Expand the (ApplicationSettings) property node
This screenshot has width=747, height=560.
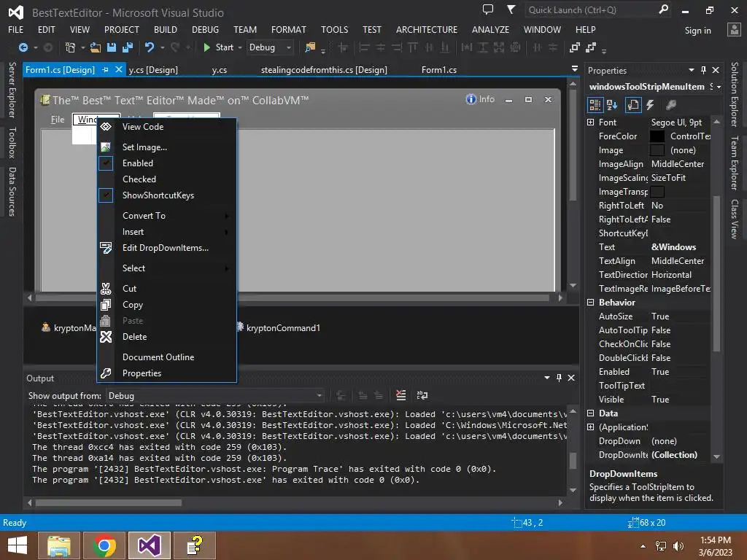point(591,427)
